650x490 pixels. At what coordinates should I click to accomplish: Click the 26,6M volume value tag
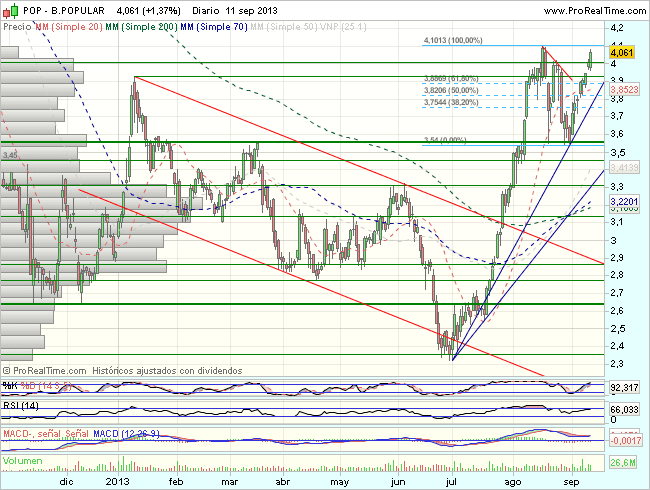click(624, 462)
